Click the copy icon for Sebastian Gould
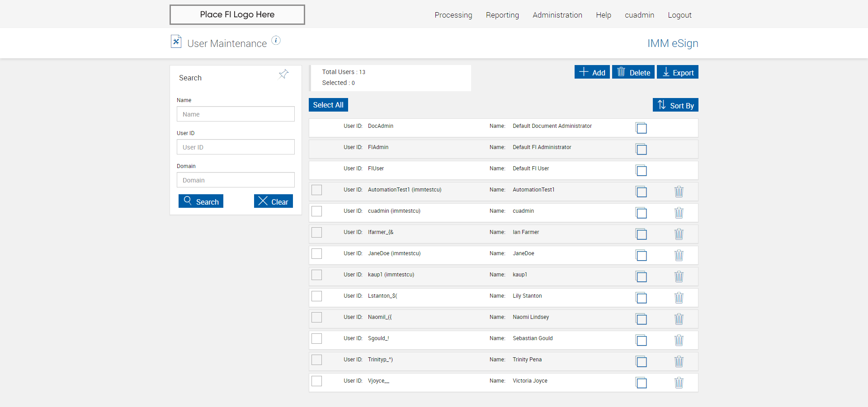Viewport: 868px width, 407px height. [641, 340]
